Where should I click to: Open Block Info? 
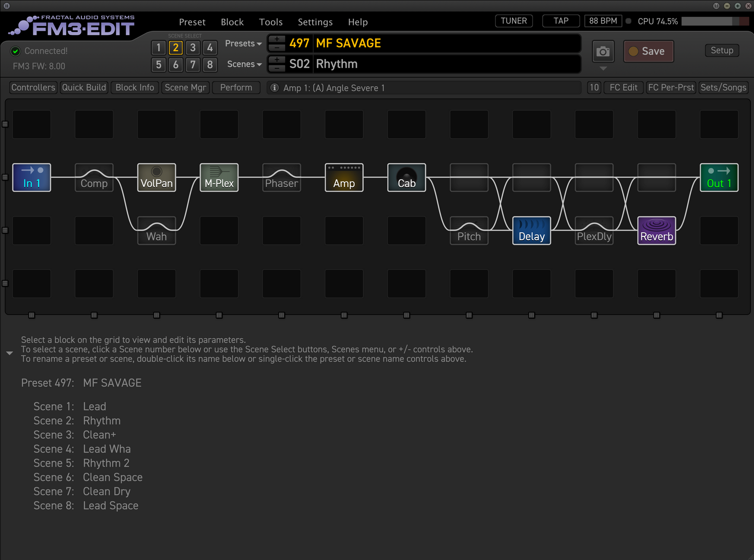click(x=135, y=88)
